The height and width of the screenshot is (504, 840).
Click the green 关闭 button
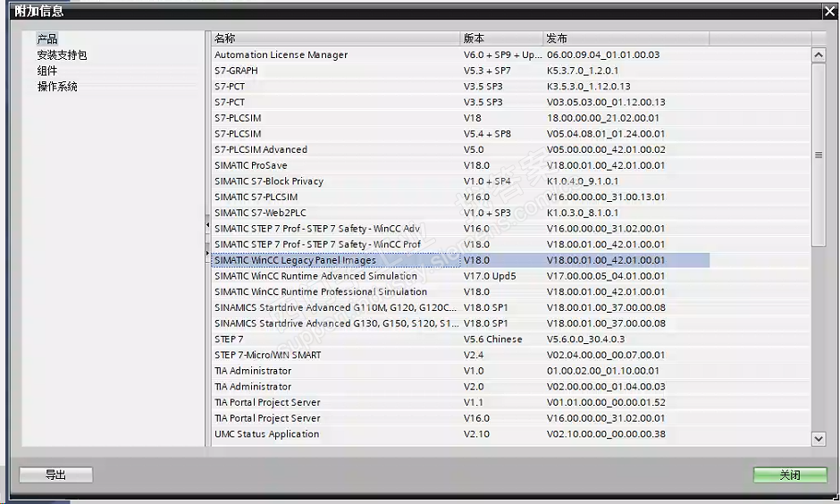[790, 475]
